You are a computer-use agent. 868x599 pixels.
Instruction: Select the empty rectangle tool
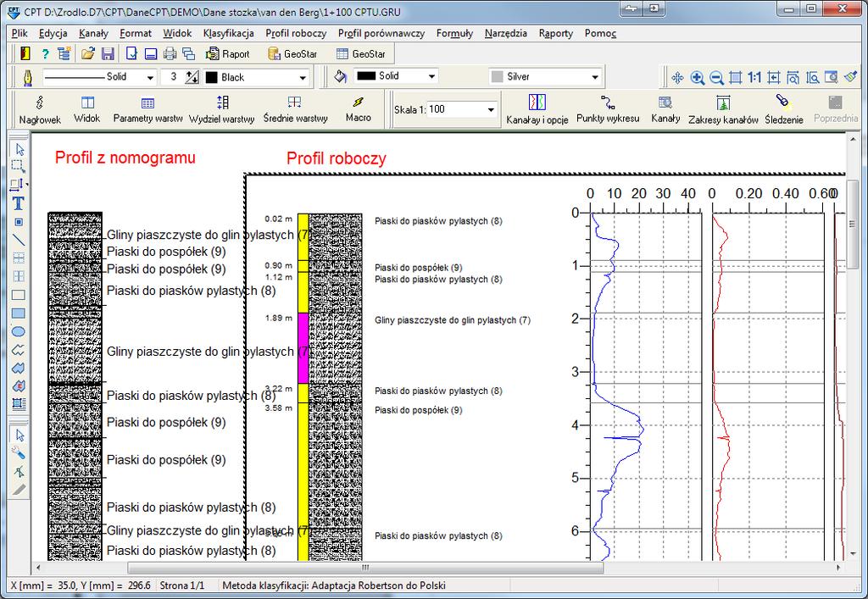pos(19,295)
